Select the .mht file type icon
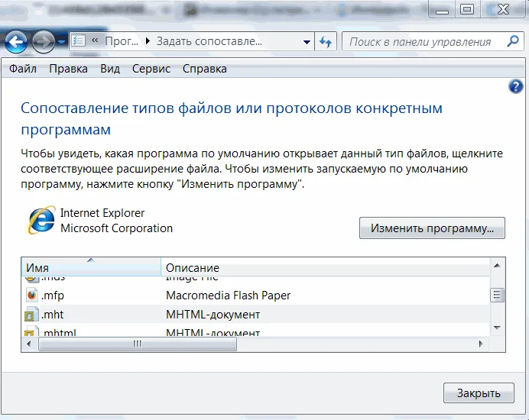The height and width of the screenshot is (420, 529). (x=31, y=315)
